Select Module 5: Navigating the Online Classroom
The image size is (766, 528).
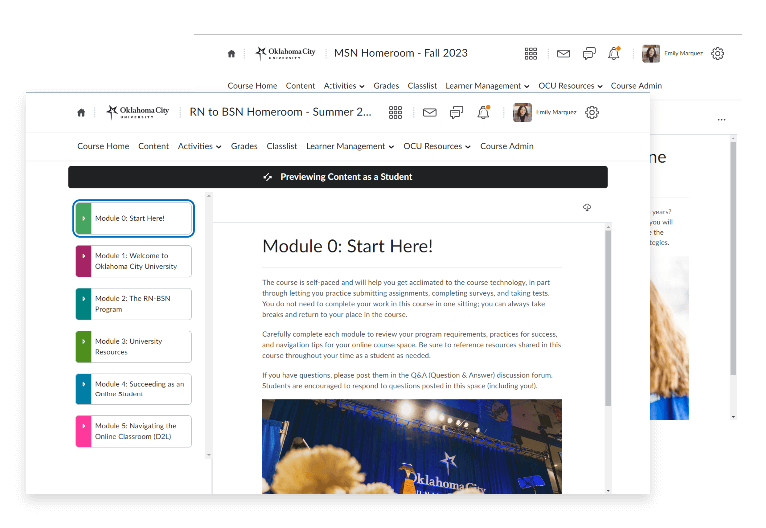click(x=134, y=431)
